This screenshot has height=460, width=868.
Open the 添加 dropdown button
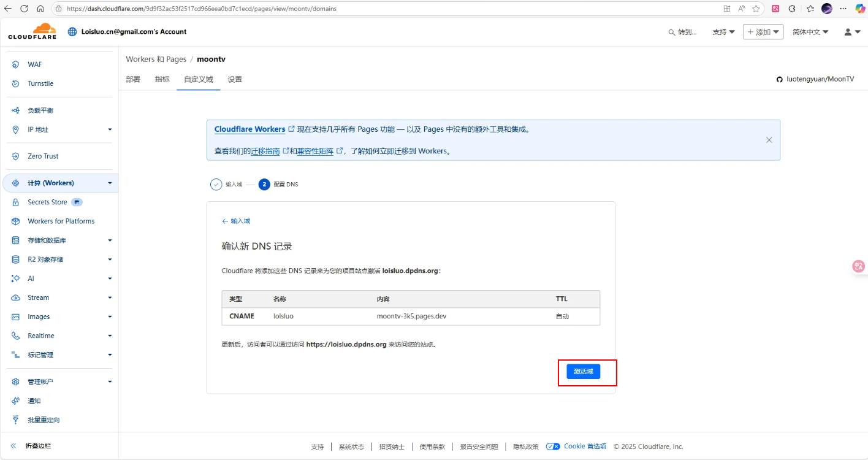click(x=763, y=32)
